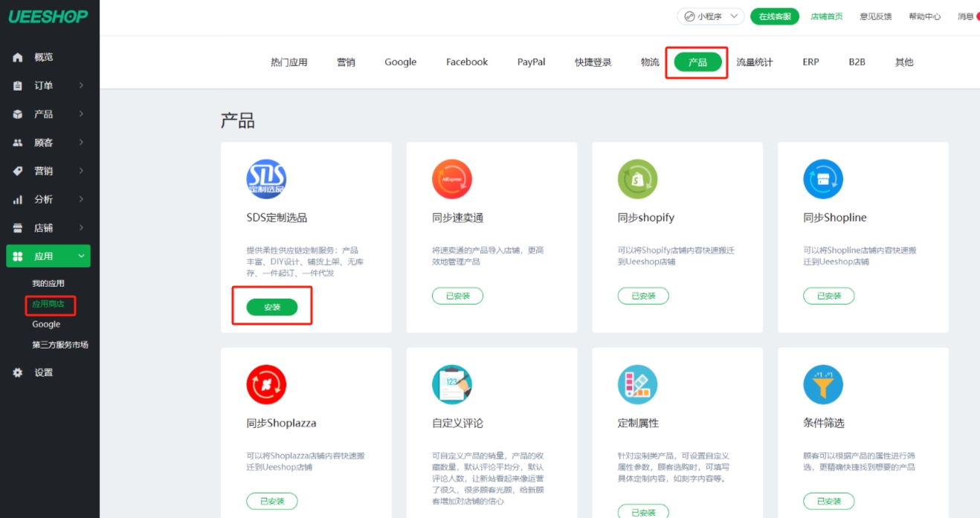Open 我的应用 in sidebar submenu
Screen dimensions: 980x518
(x=48, y=283)
